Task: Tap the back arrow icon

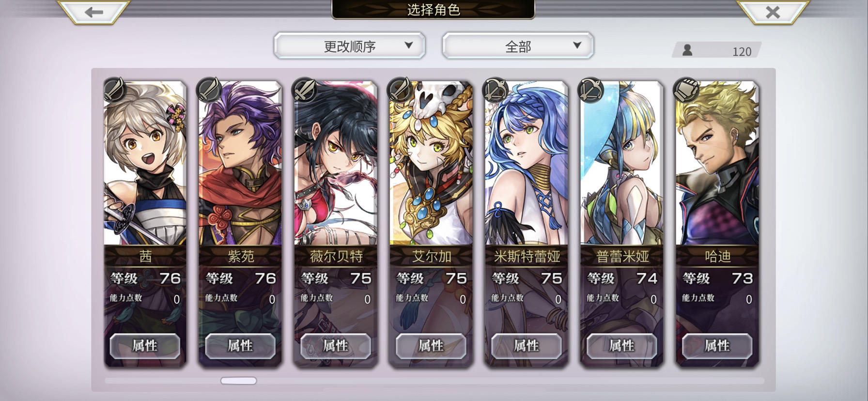Action: (x=94, y=12)
